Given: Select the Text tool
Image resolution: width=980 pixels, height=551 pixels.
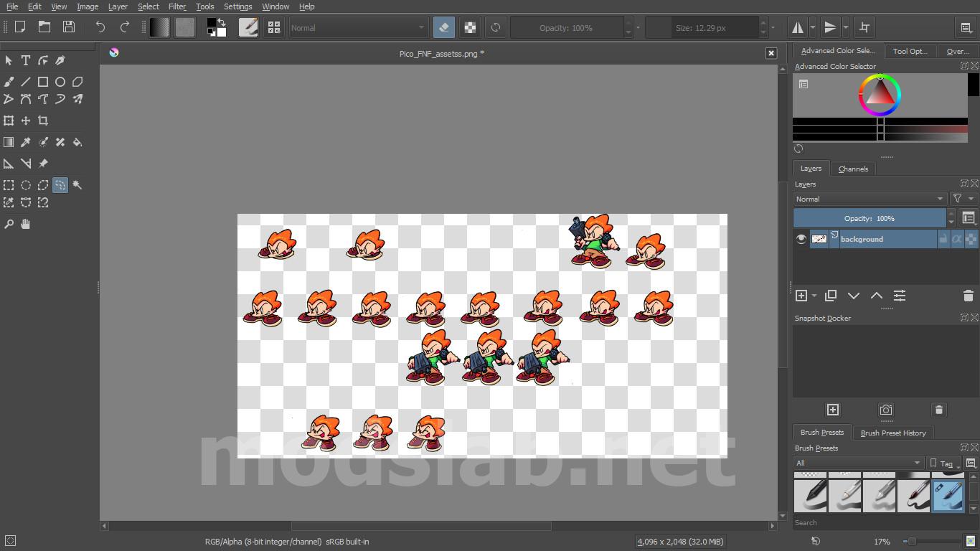Looking at the screenshot, I should coord(26,61).
